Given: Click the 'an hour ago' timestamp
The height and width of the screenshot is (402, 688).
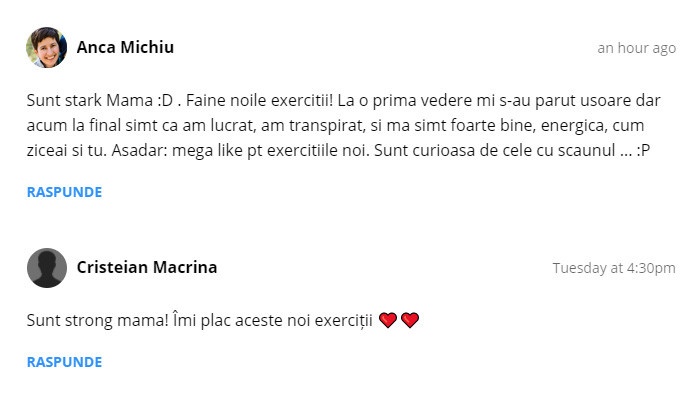Looking at the screenshot, I should (636, 48).
